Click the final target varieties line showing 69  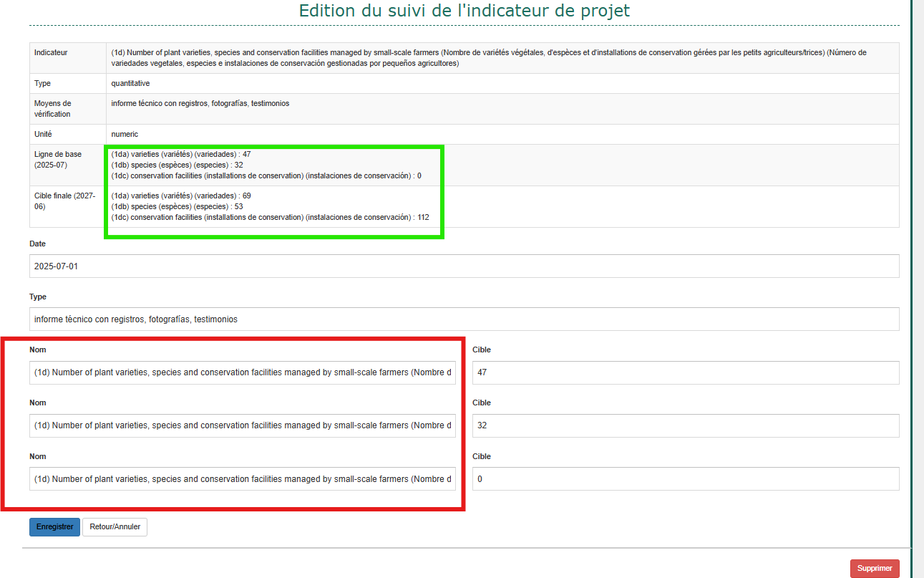[181, 196]
